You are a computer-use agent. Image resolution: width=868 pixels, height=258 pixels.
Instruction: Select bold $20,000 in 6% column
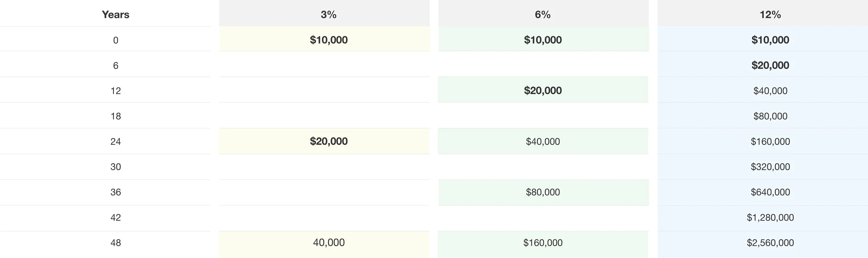pos(543,91)
